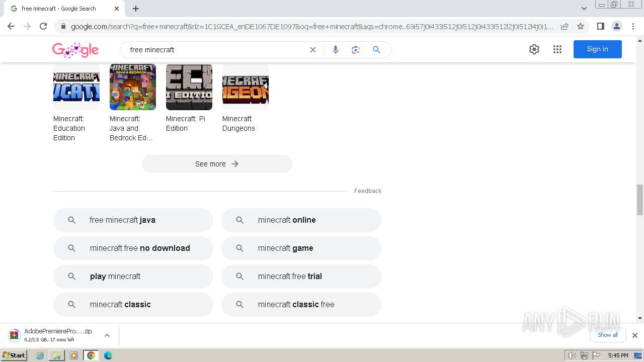644x362 pixels.
Task: Clear the search box text
Action: pyautogui.click(x=313, y=50)
